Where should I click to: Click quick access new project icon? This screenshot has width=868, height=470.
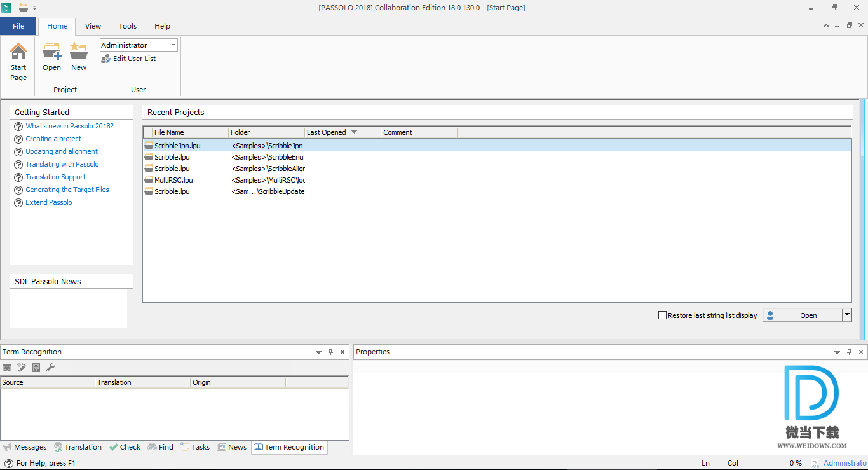point(24,8)
